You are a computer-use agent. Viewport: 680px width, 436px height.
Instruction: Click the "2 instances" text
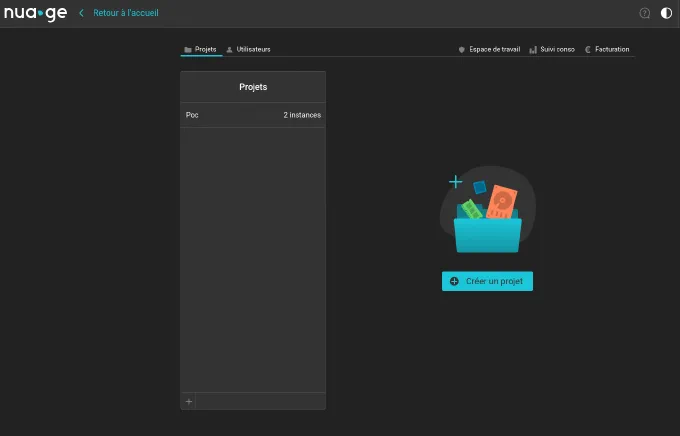[x=302, y=115]
